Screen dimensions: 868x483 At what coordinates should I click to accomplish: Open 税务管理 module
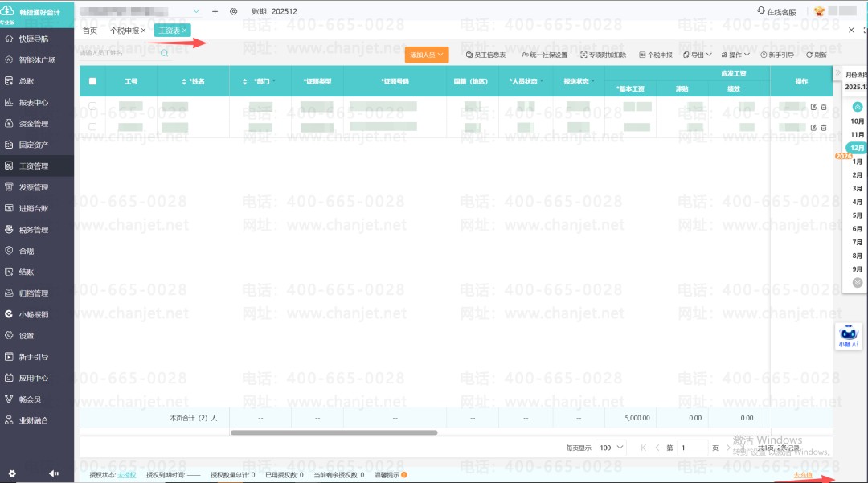pyautogui.click(x=33, y=230)
